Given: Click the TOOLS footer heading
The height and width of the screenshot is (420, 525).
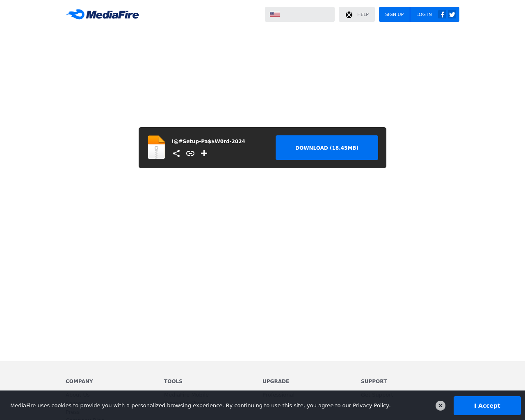Looking at the screenshot, I should (173, 381).
